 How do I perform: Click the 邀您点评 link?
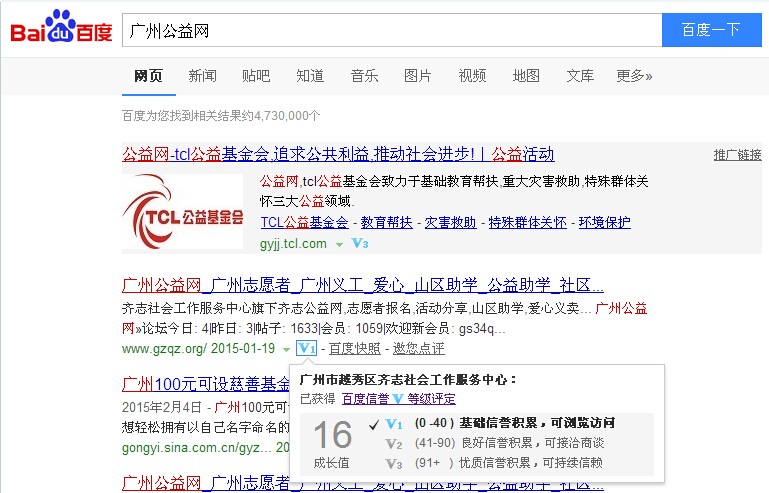click(418, 349)
